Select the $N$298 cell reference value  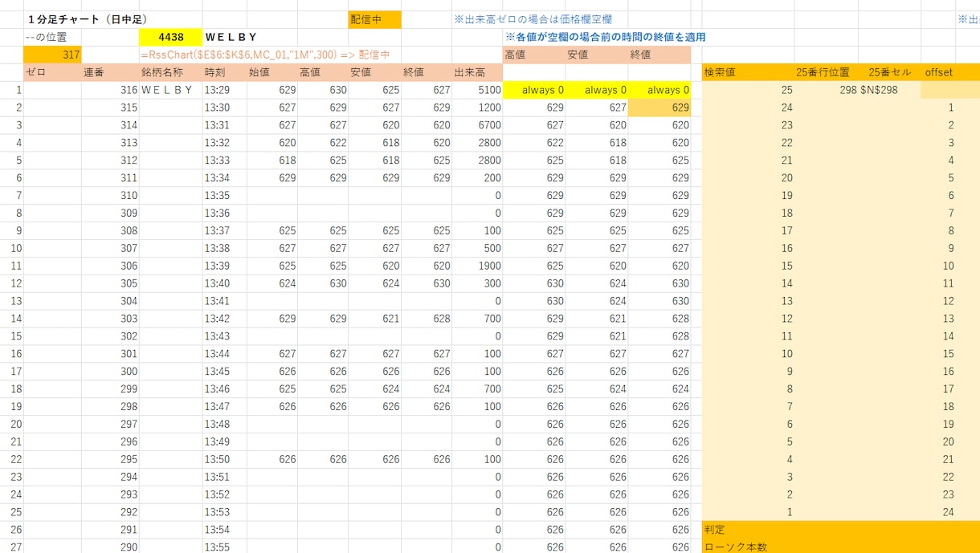[879, 90]
